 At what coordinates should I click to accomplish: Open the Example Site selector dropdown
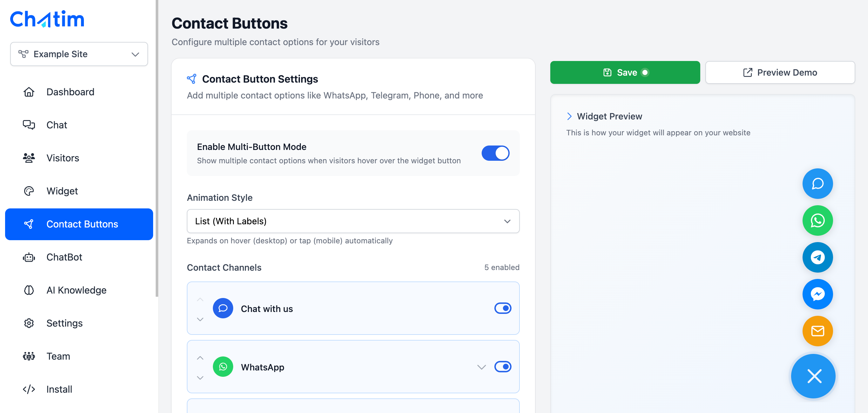79,54
